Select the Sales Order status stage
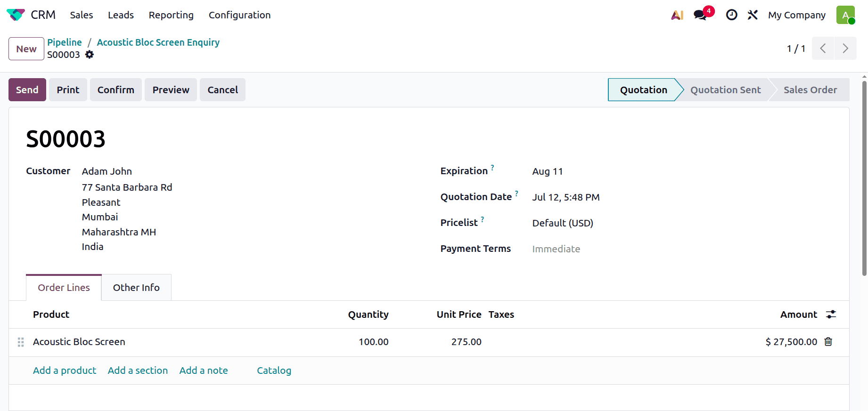 tap(810, 90)
